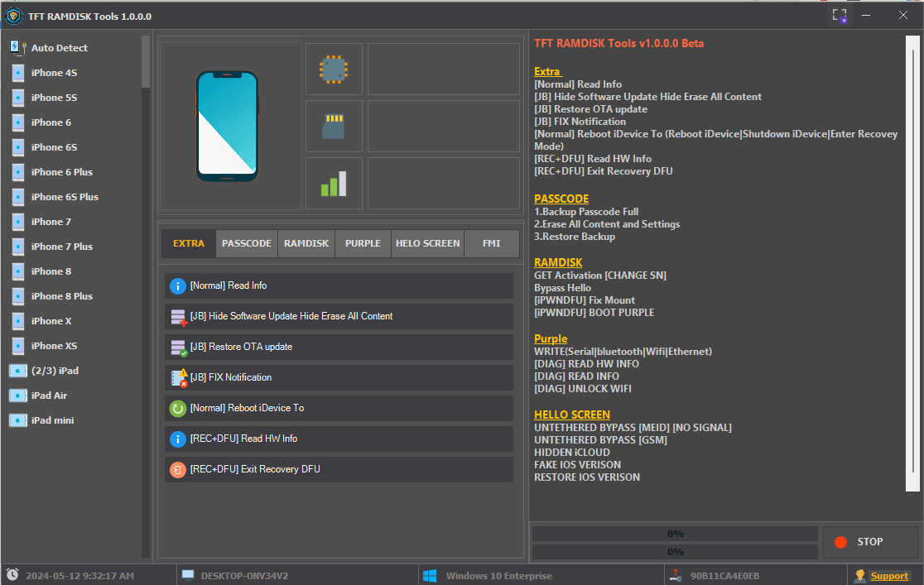Run [Normal] Reboot iDevice To action
Image resolution: width=924 pixels, height=585 pixels.
(338, 409)
